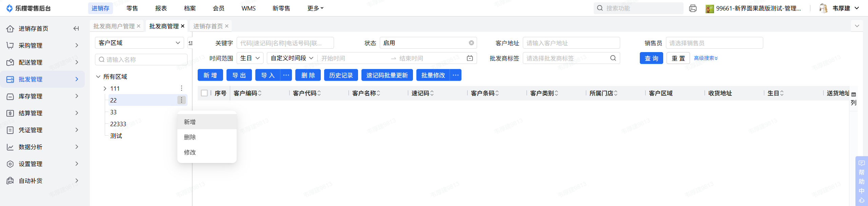Focus the 关键字 input field

(x=285, y=43)
